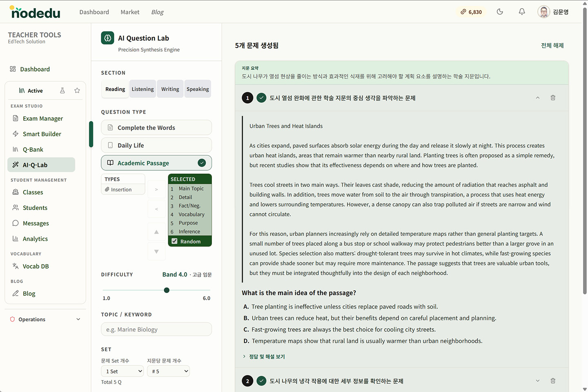Select Vocabulary in Selected list
The image size is (588, 392).
click(x=190, y=214)
